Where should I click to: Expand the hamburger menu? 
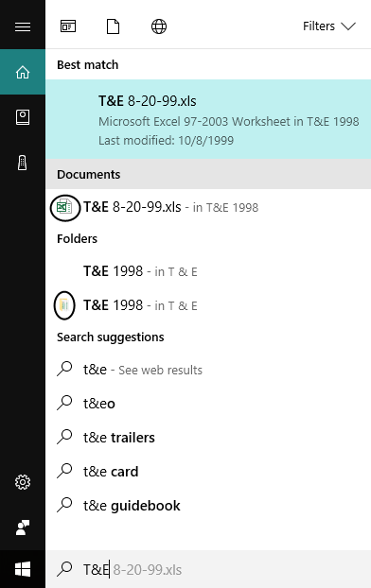tap(23, 26)
